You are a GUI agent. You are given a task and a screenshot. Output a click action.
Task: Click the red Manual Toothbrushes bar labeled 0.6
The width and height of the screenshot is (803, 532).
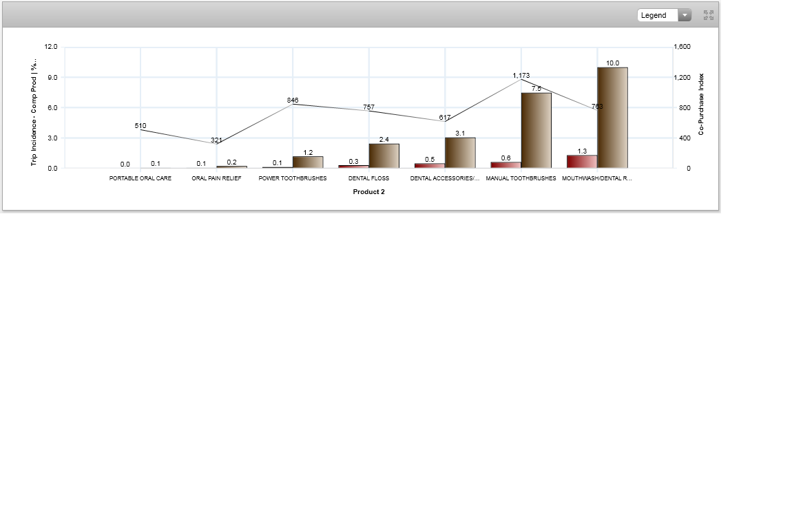click(505, 164)
